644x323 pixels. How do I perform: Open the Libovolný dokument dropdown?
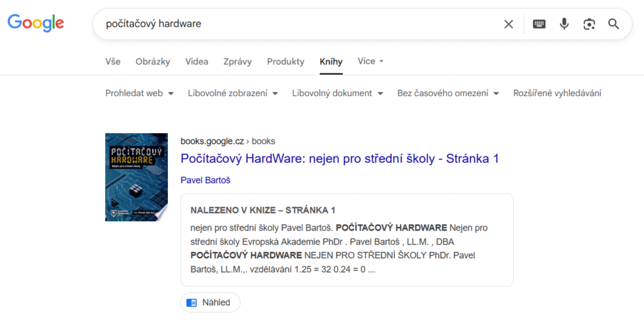coord(338,93)
